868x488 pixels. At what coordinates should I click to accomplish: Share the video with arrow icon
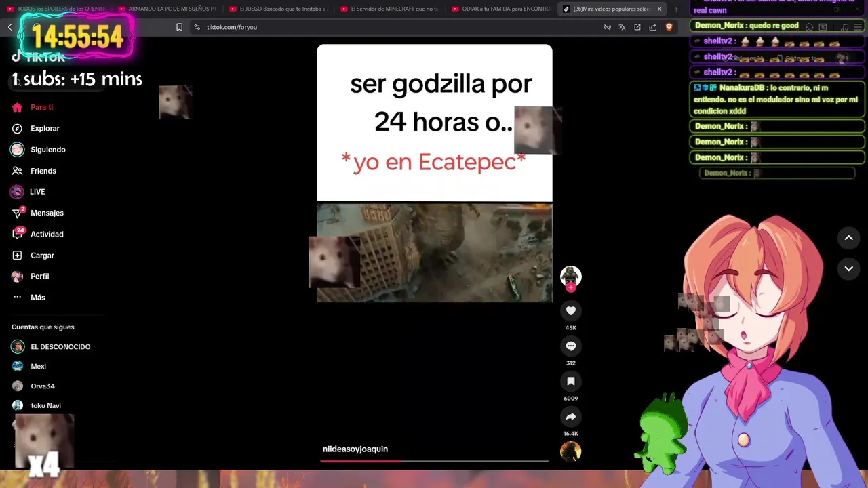click(x=571, y=416)
